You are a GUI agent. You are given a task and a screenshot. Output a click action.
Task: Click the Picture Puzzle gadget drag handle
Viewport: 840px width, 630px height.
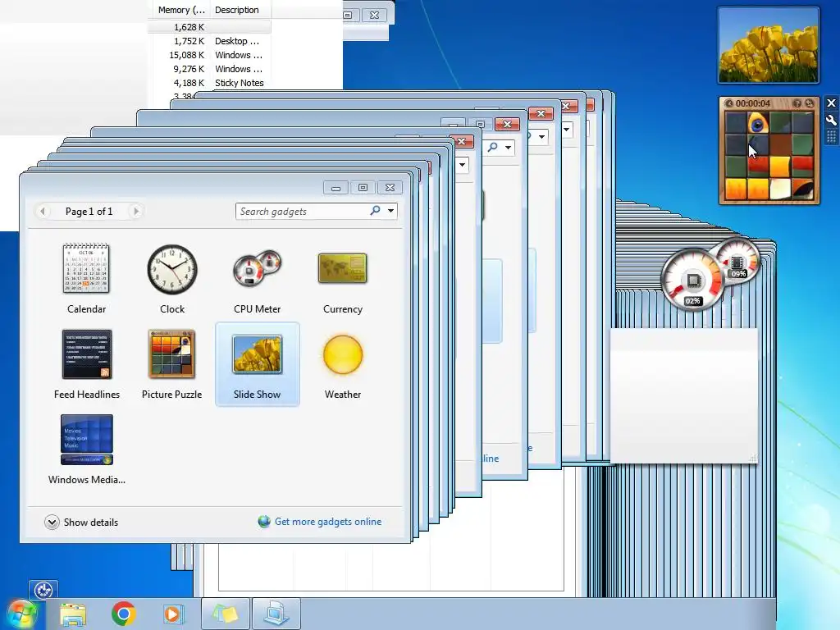pyautogui.click(x=831, y=137)
